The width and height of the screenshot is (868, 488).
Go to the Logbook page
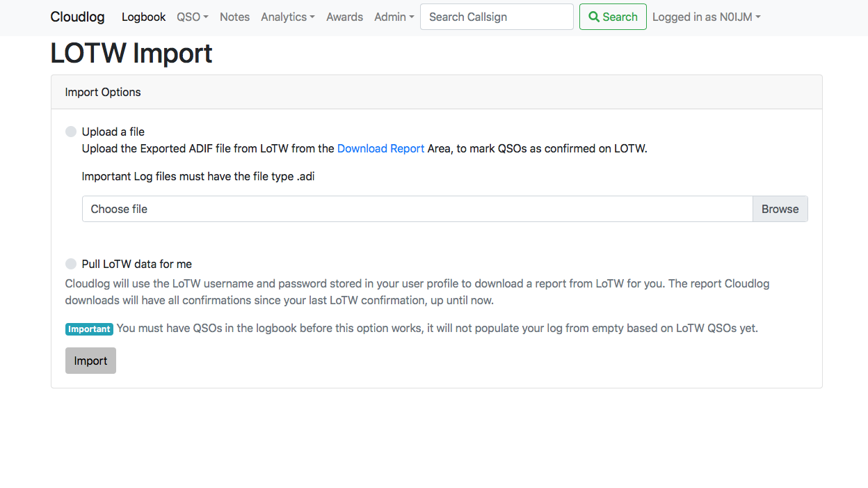point(143,17)
